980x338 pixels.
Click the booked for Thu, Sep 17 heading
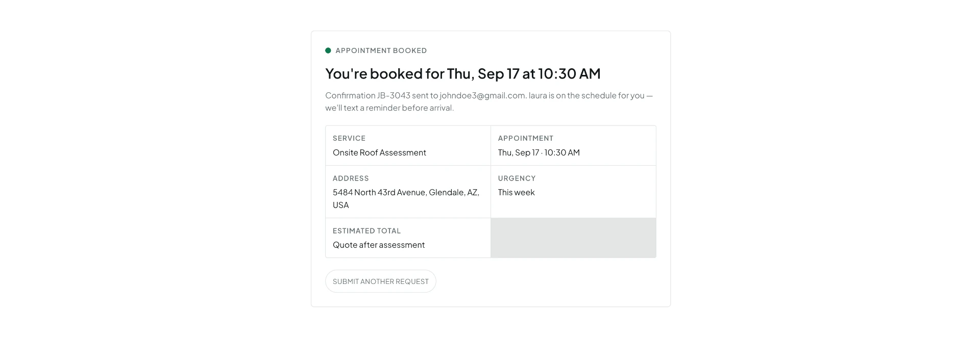point(463,73)
